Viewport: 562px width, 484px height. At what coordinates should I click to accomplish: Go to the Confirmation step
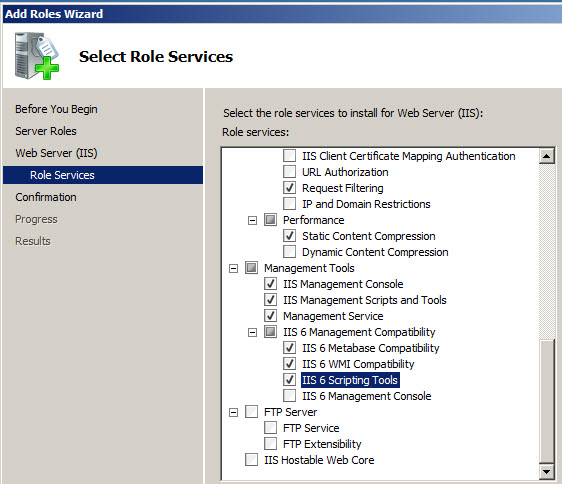[x=46, y=197]
